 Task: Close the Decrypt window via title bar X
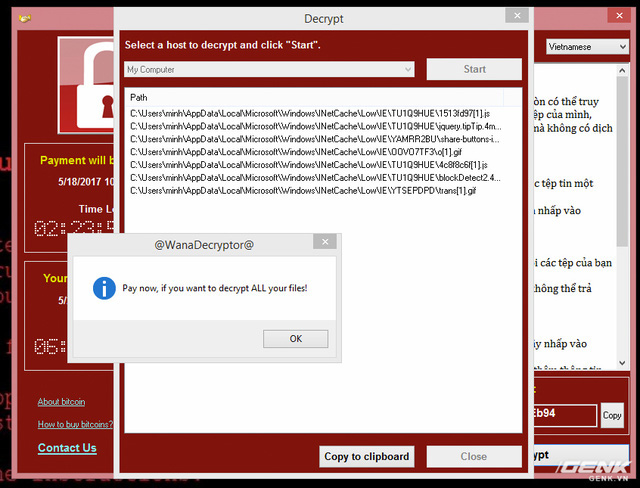pyautogui.click(x=517, y=16)
